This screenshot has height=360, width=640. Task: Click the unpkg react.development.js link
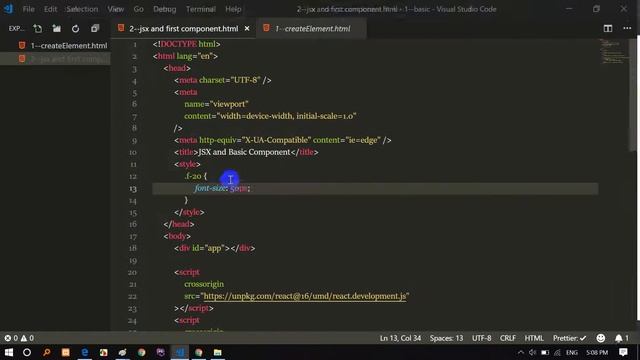pos(304,296)
